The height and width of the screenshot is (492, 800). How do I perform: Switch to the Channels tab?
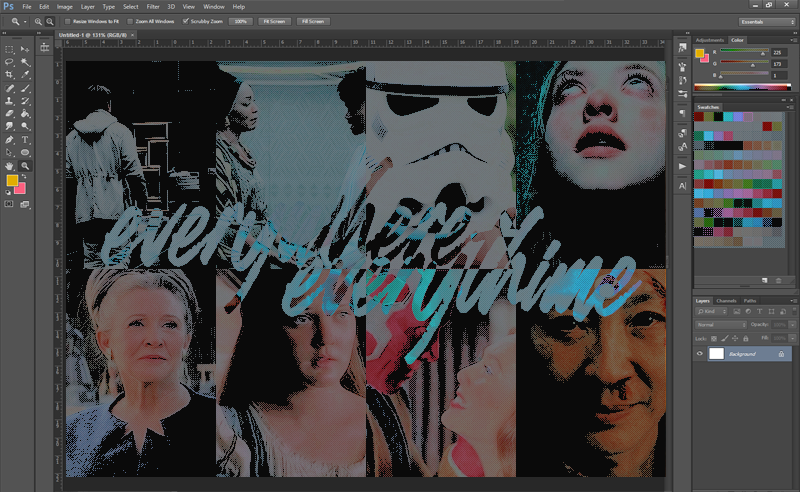pos(726,301)
